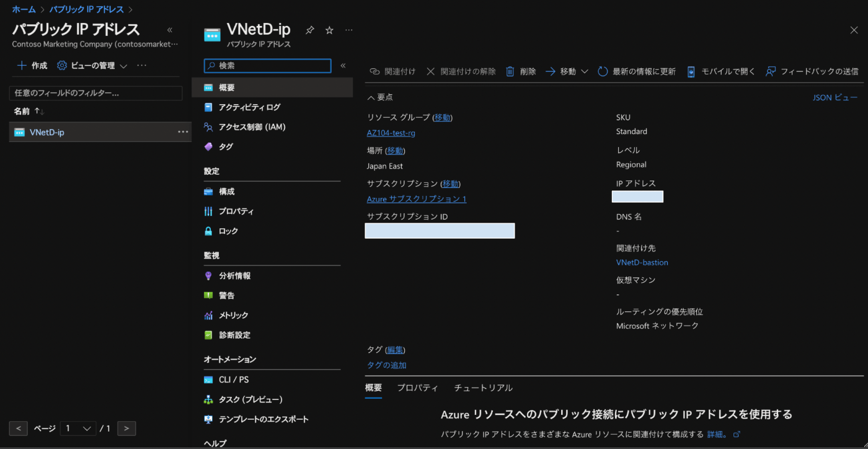The image size is (868, 449).
Task: Switch to the チュートリアル tab
Action: (484, 388)
